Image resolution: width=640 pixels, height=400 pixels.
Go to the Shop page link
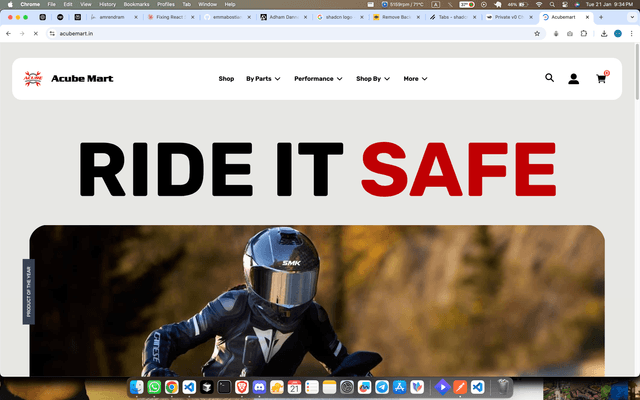click(226, 78)
